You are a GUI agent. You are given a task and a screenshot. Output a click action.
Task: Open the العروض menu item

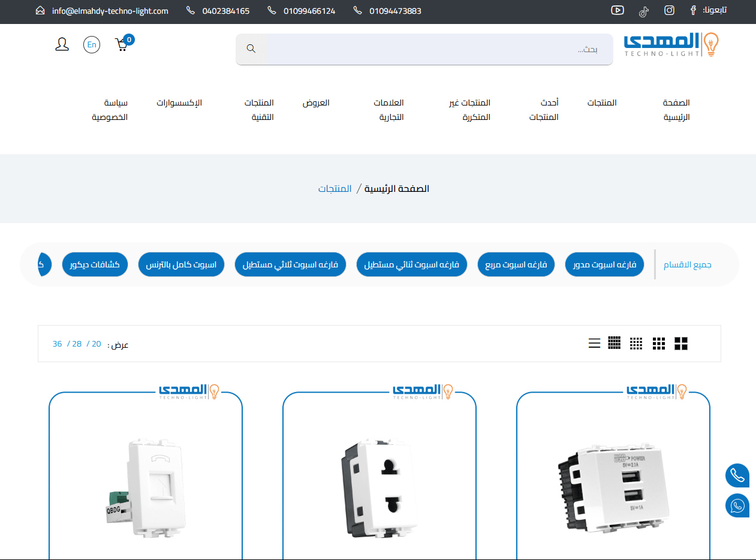tap(316, 103)
